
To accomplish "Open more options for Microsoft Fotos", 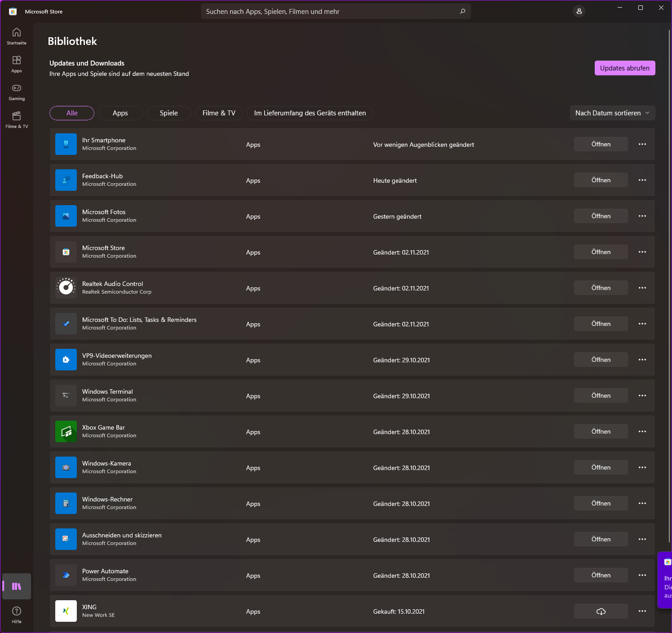I will click(642, 216).
